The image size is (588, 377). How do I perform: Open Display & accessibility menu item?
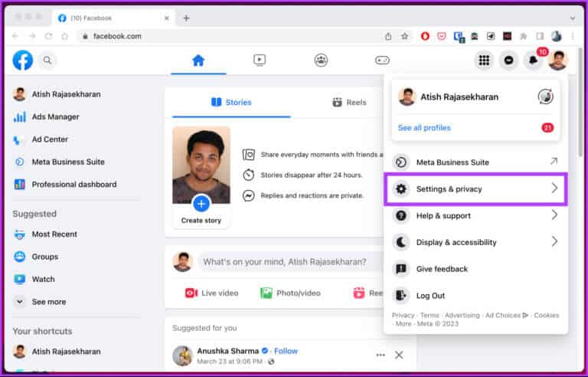[476, 242]
